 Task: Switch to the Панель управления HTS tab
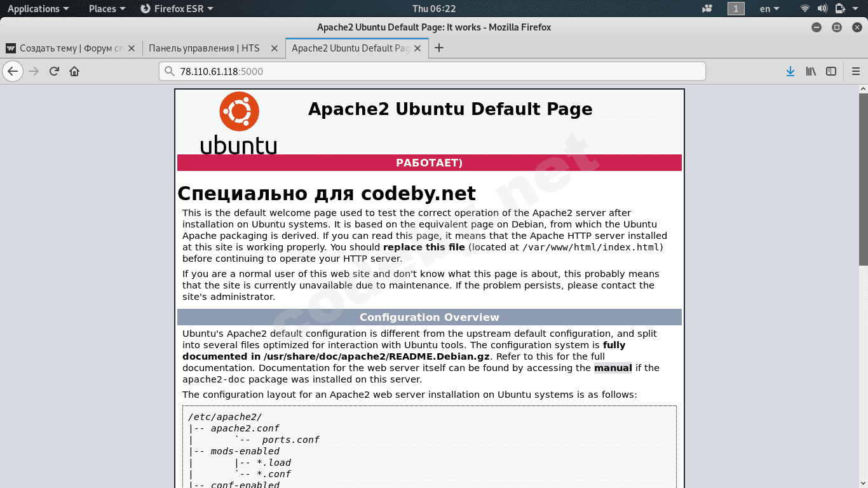point(203,48)
